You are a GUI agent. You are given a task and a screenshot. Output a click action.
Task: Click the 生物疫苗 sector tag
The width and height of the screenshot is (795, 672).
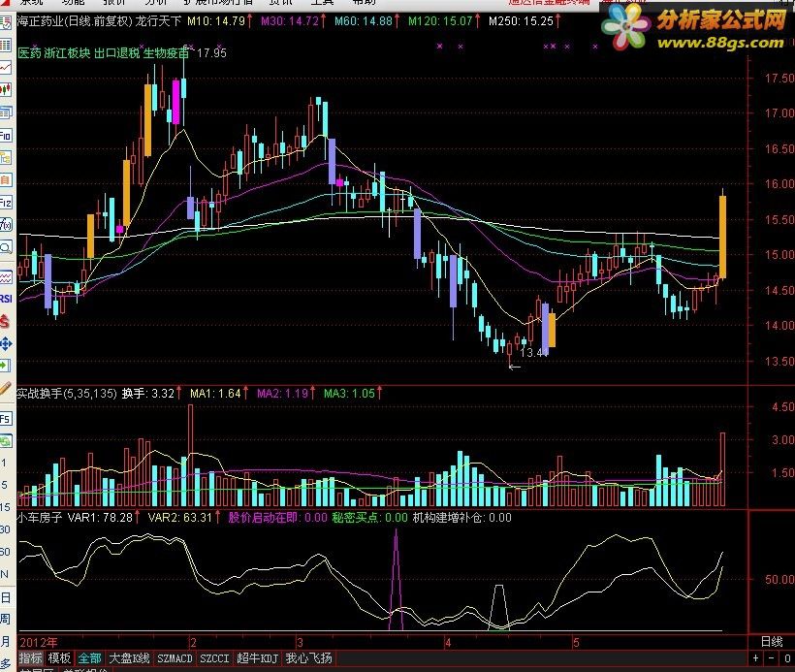[x=166, y=52]
